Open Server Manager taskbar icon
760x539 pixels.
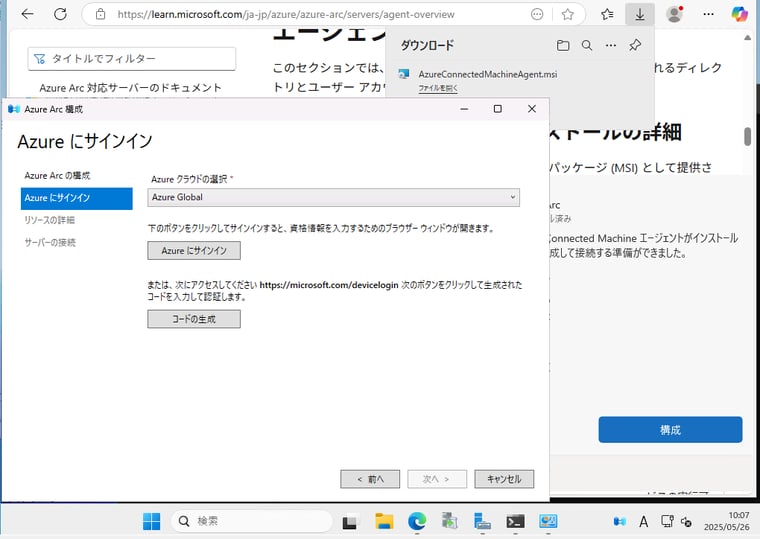482,522
